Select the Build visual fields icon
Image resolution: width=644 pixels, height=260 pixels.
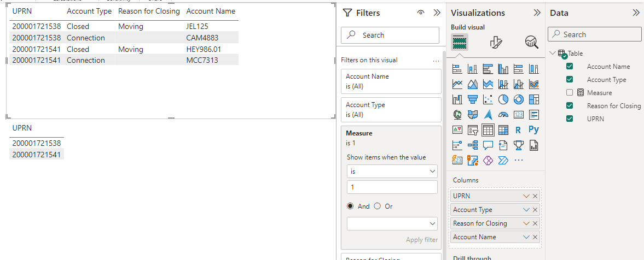pos(460,42)
